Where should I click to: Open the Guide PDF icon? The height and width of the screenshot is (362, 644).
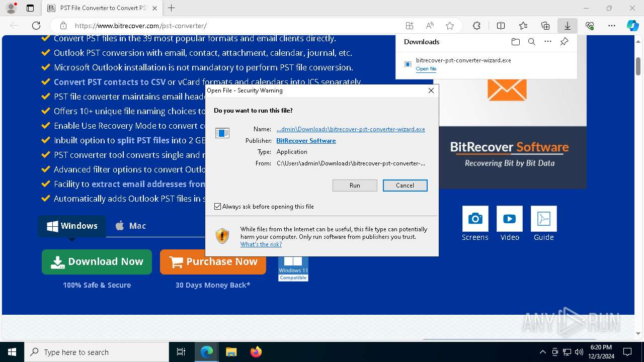[544, 219]
